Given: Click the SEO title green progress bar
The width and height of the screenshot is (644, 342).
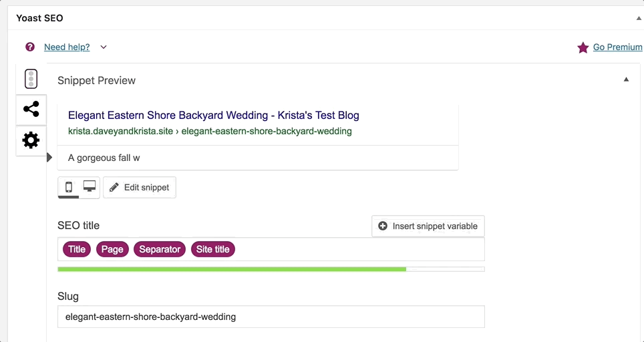Looking at the screenshot, I should 271,269.
